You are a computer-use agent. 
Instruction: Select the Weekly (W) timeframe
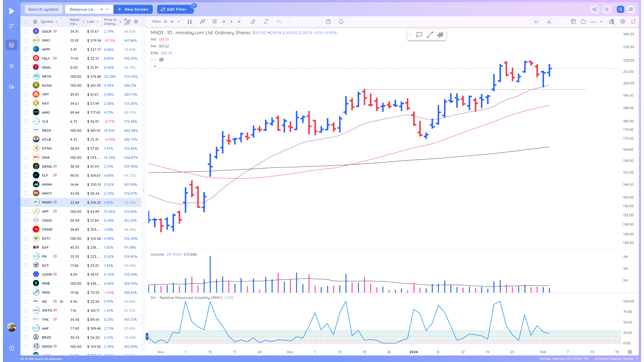172,22
